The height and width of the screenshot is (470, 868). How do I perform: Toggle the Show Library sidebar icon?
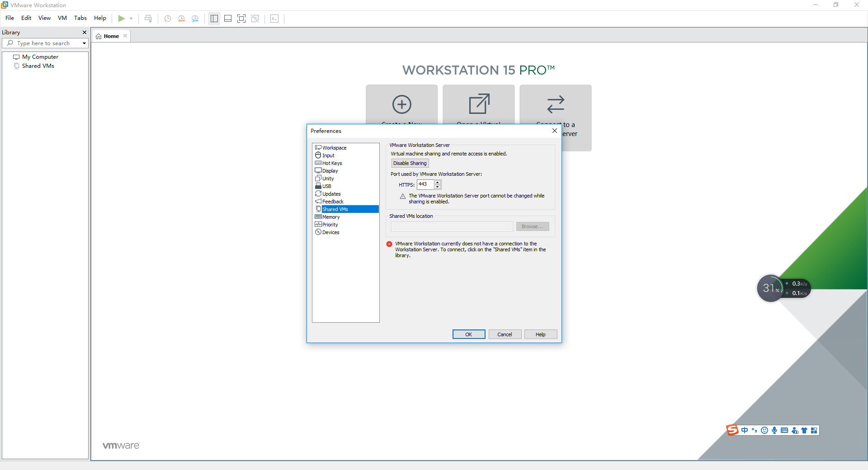coord(214,19)
